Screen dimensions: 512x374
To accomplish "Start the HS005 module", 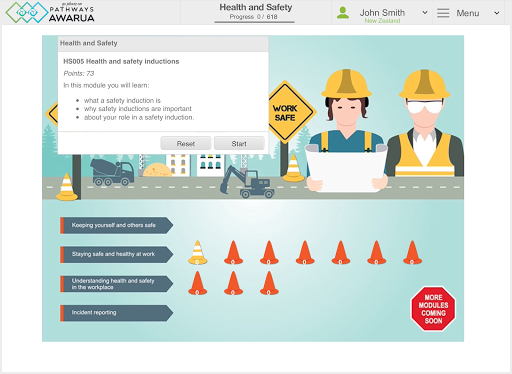I will pyautogui.click(x=239, y=144).
